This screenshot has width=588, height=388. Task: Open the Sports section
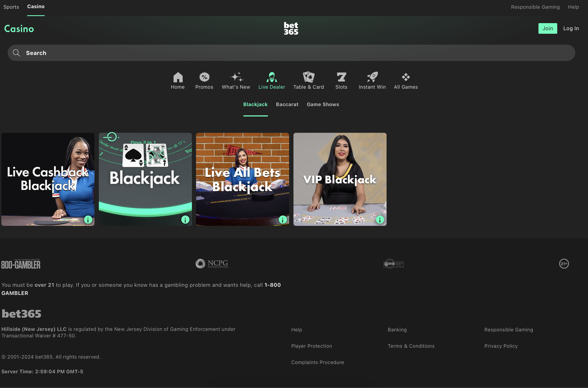pos(11,7)
